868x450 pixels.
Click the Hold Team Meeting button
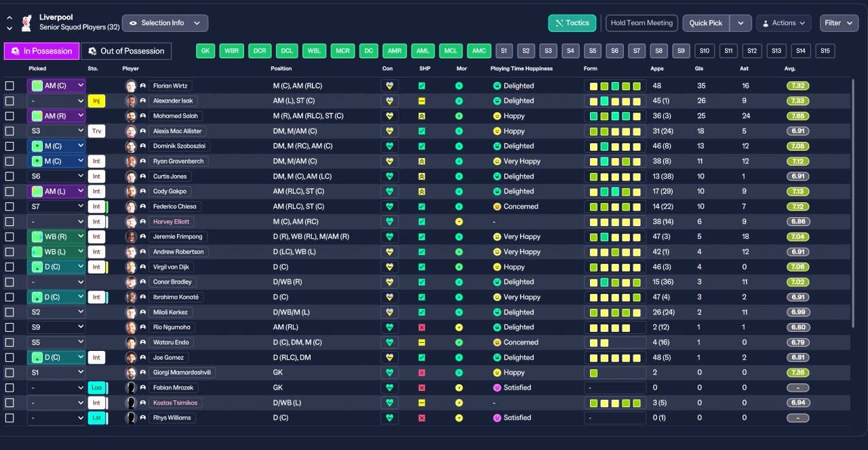pos(642,23)
